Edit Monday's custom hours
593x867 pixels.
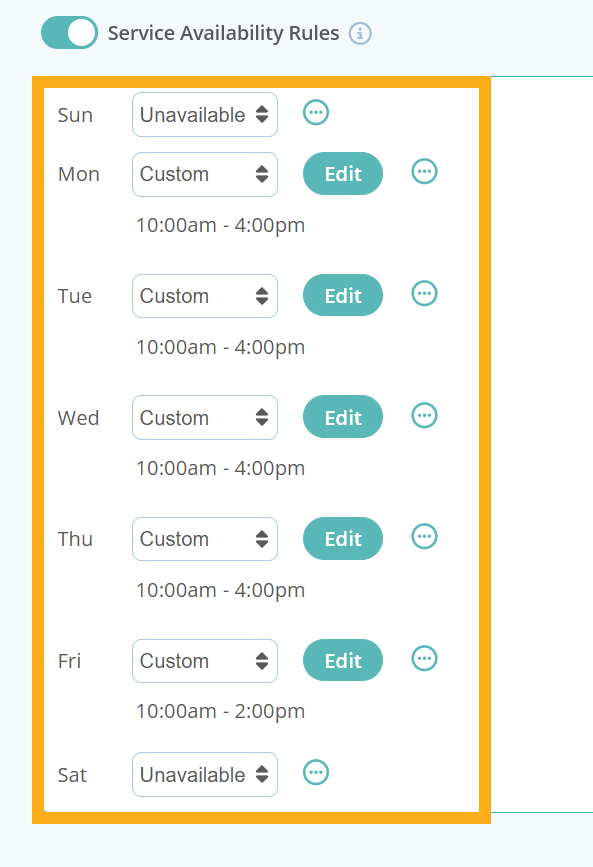click(342, 173)
